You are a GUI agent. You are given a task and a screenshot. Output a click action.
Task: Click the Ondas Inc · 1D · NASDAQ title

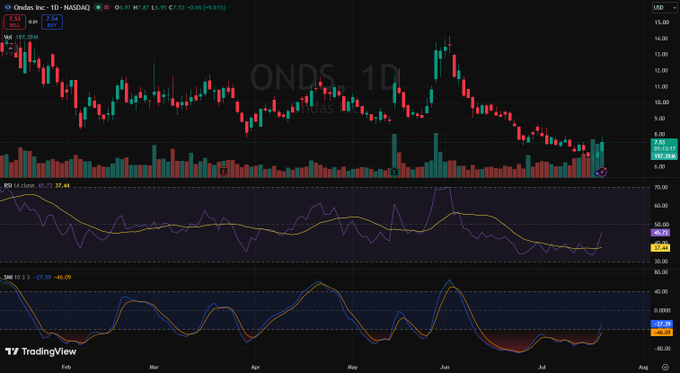click(52, 7)
